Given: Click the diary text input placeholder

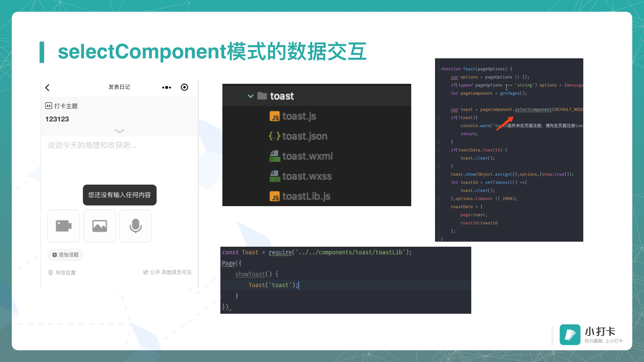Looking at the screenshot, I should coord(92,145).
